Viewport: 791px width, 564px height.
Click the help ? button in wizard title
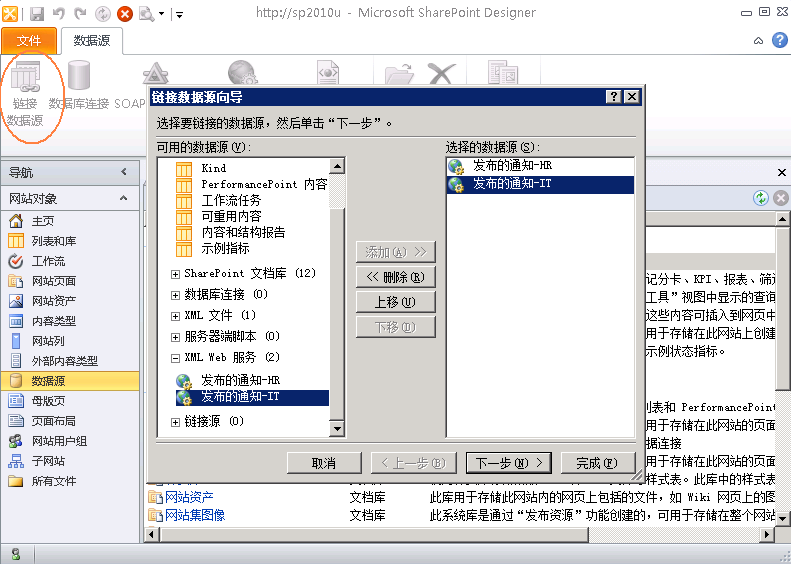pos(613,96)
